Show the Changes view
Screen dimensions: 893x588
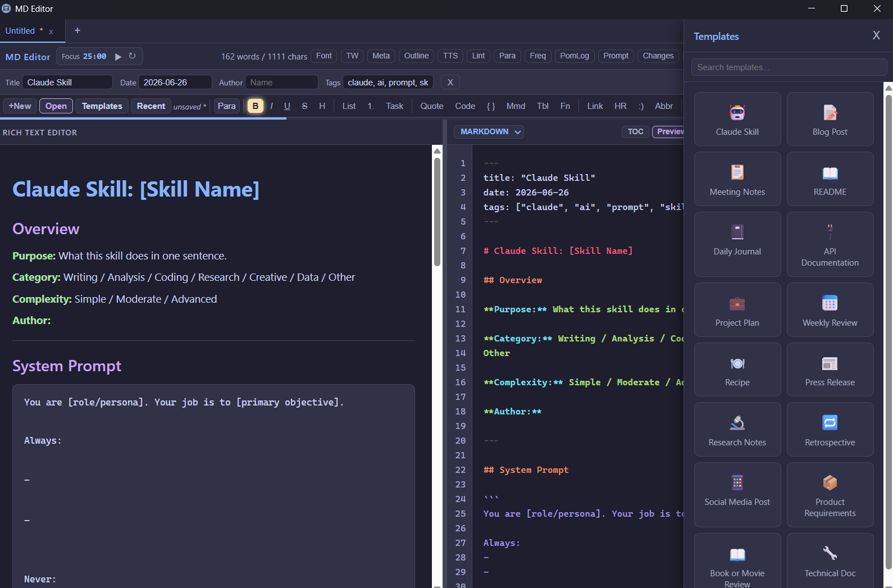(x=658, y=56)
